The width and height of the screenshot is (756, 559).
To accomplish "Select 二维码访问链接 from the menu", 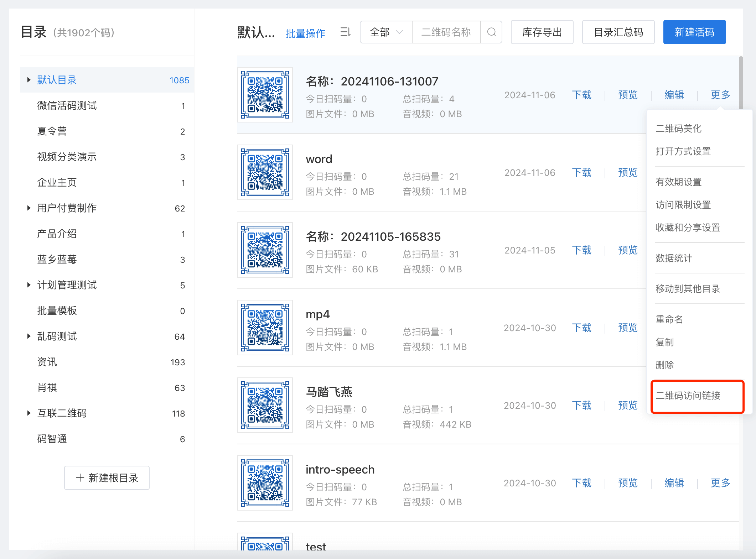I will pyautogui.click(x=688, y=396).
